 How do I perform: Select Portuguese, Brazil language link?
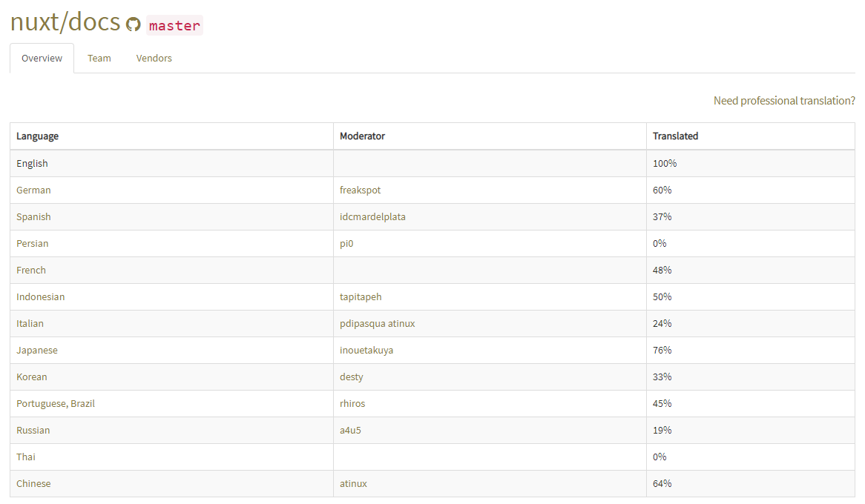56,404
